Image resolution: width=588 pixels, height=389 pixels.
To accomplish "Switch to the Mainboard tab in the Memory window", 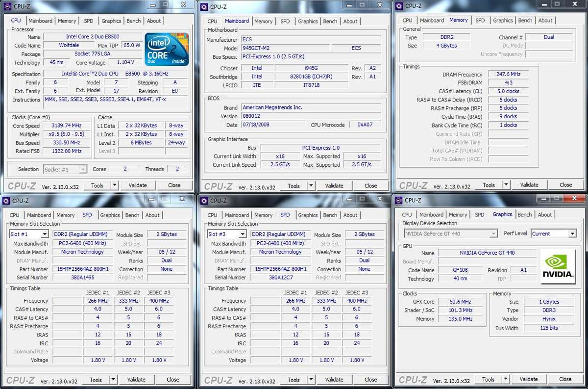I will point(432,20).
